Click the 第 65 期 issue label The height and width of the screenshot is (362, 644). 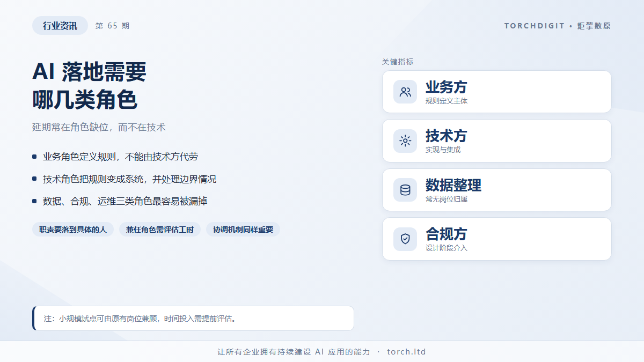(x=112, y=26)
